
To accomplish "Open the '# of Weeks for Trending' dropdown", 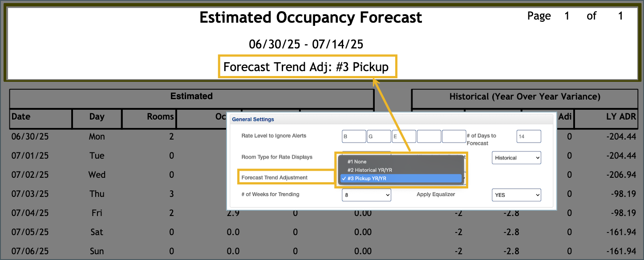I will click(x=366, y=195).
